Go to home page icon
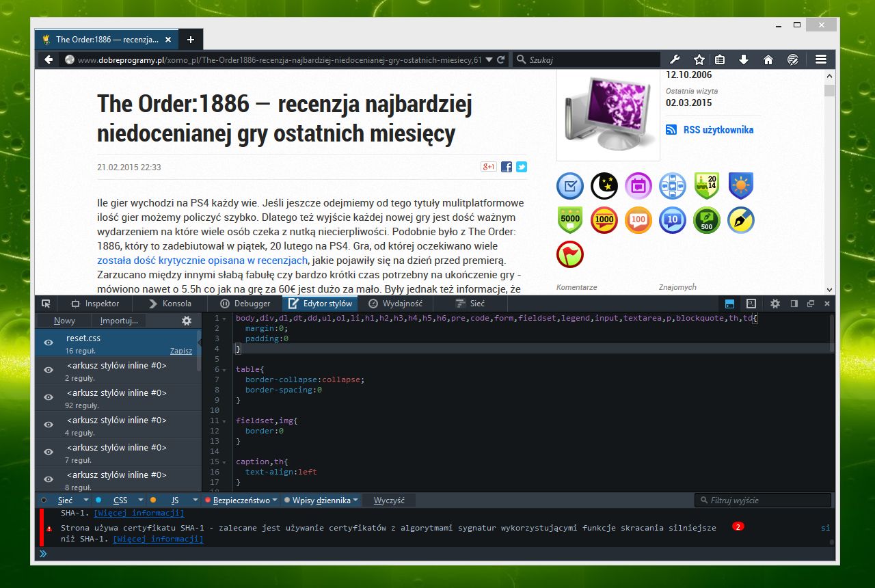 pyautogui.click(x=768, y=59)
